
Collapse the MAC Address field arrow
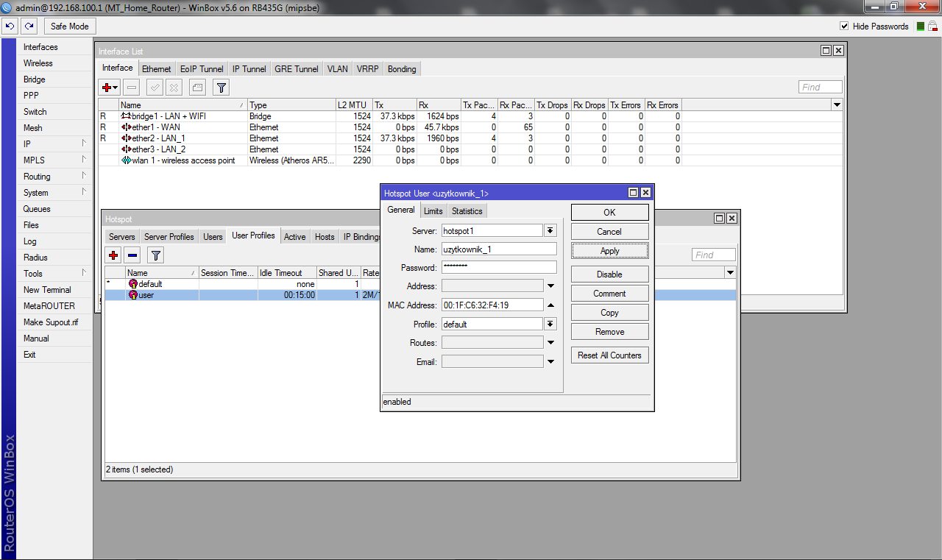coord(550,305)
